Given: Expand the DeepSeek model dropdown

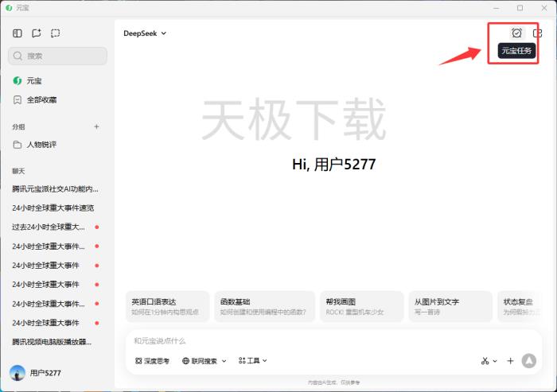Looking at the screenshot, I should point(145,33).
